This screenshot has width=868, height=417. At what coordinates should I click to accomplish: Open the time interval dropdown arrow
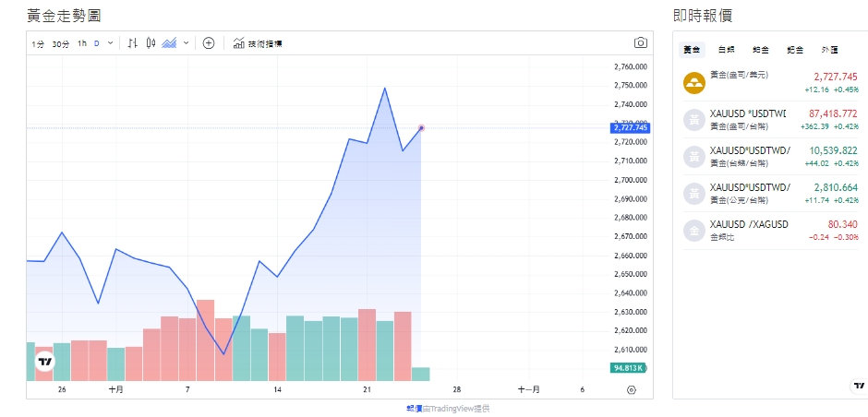110,43
